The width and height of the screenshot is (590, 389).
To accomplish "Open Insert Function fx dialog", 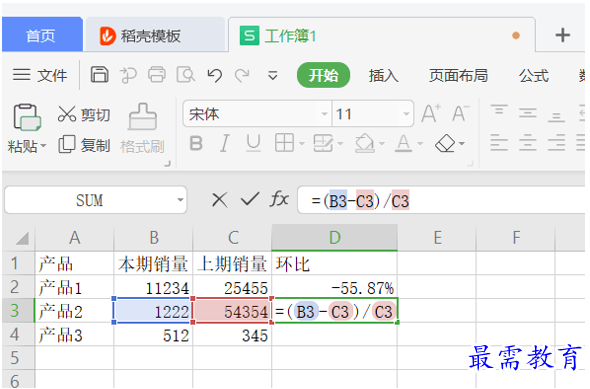I will [279, 198].
